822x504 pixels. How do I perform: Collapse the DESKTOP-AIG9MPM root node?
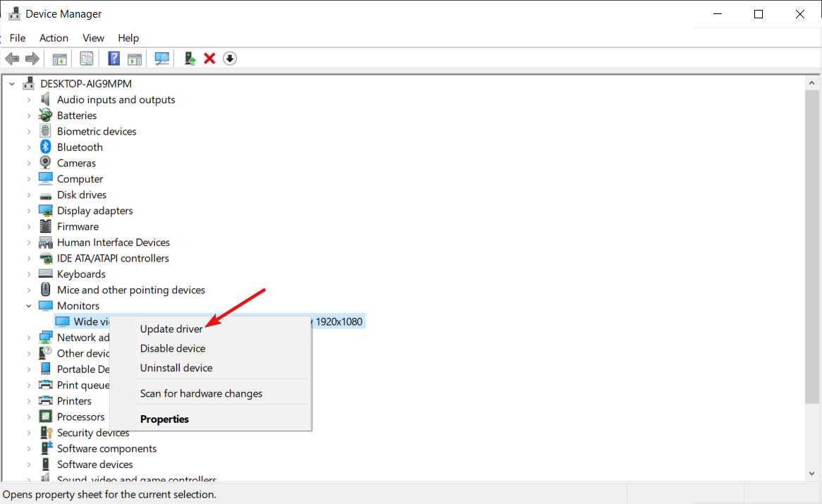tap(12, 84)
